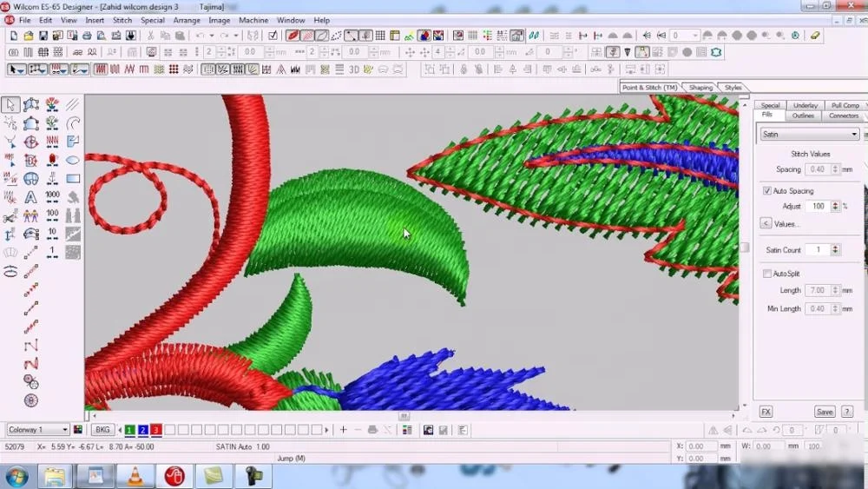
Task: Open the Windows Start button
Action: click(17, 476)
